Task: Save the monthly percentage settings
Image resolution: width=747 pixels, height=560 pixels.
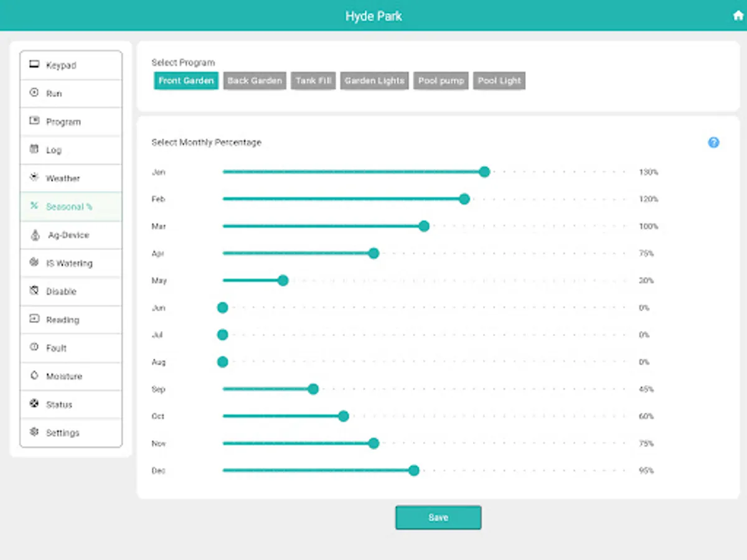Action: [x=438, y=517]
